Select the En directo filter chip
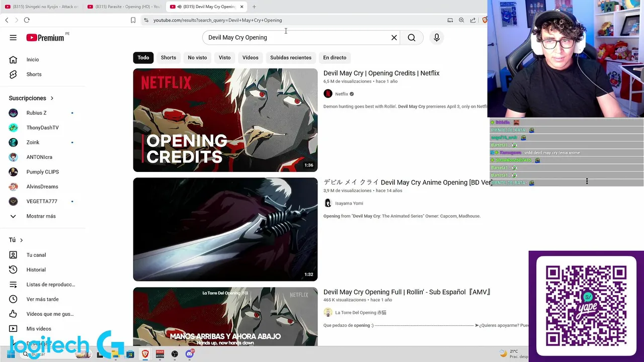644x362 pixels. click(x=335, y=57)
